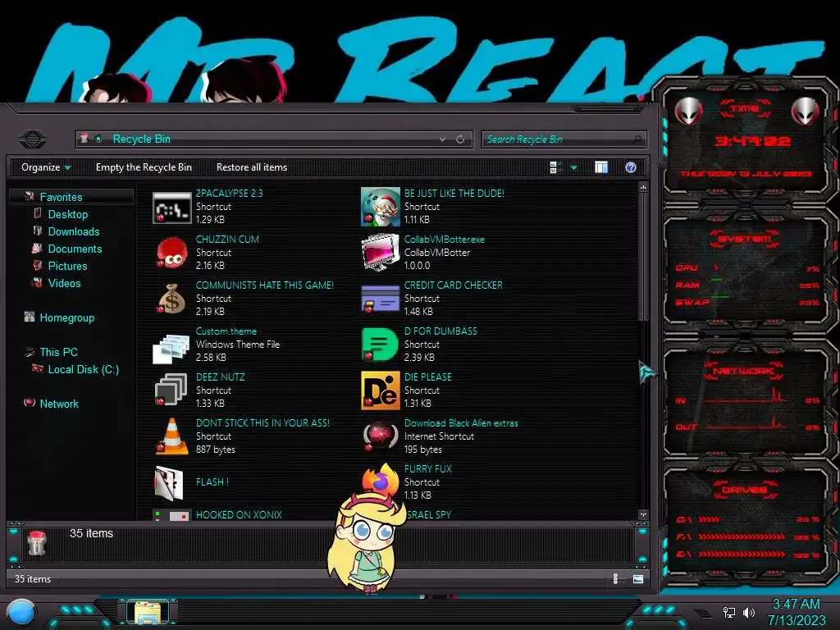Screen dimensions: 840x630
Task: Click the change view icon in toolbar
Action: [556, 167]
